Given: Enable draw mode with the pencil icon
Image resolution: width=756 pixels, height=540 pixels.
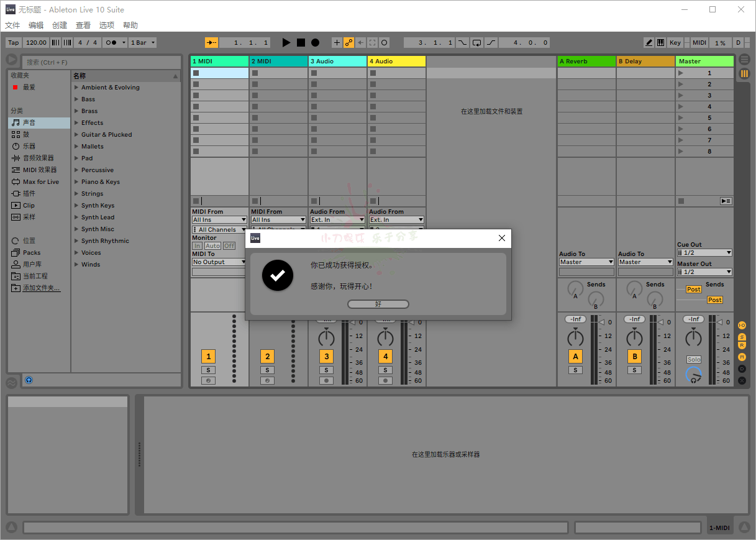Looking at the screenshot, I should pos(649,42).
